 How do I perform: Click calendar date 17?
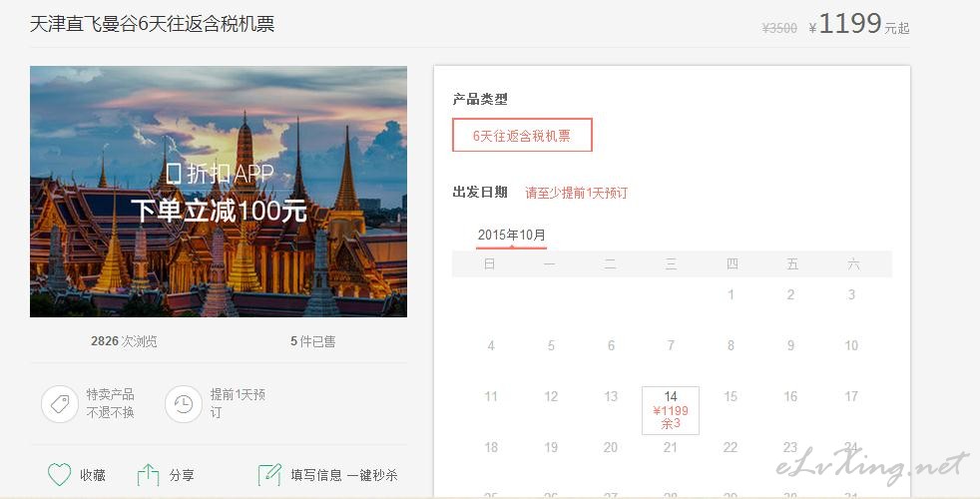point(851,396)
